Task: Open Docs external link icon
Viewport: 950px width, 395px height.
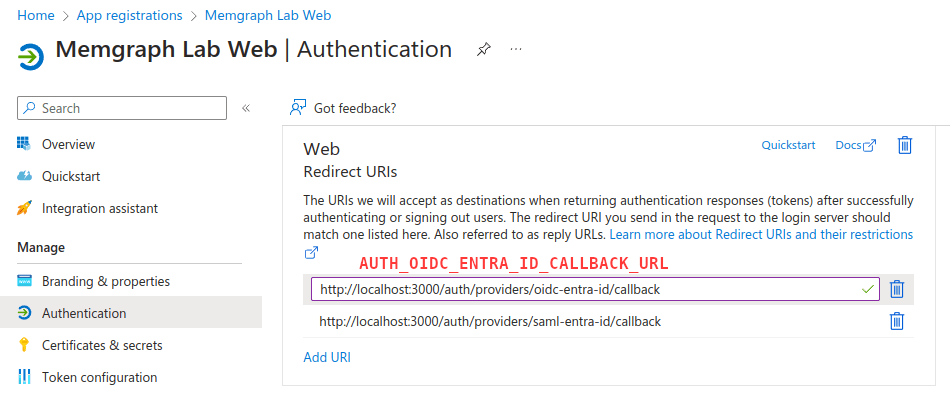Action: point(869,145)
